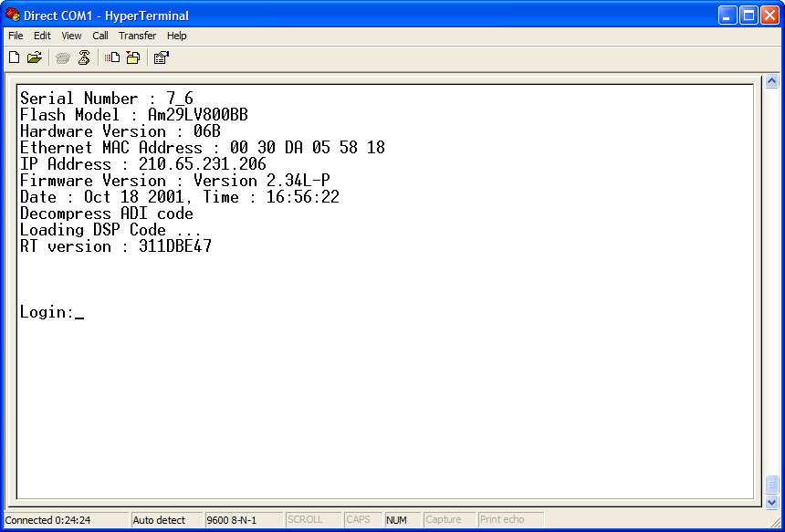Receive a file using the Receive icon

click(132, 57)
